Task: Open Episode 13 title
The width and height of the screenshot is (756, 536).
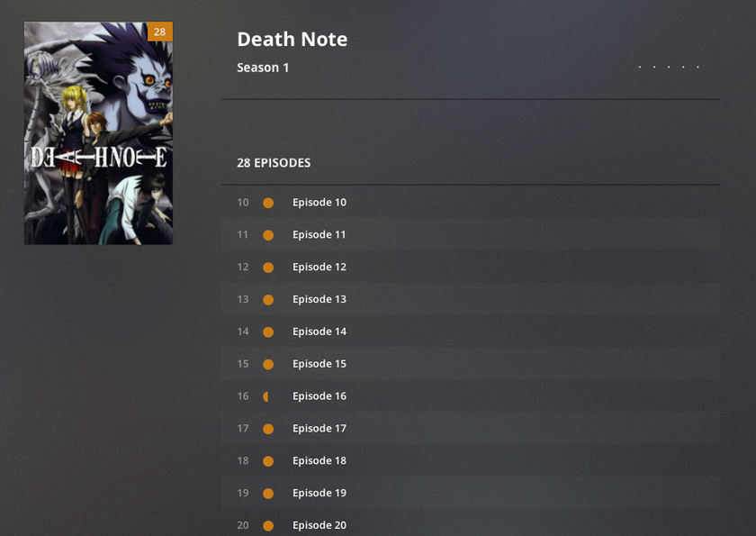Action: [319, 300]
